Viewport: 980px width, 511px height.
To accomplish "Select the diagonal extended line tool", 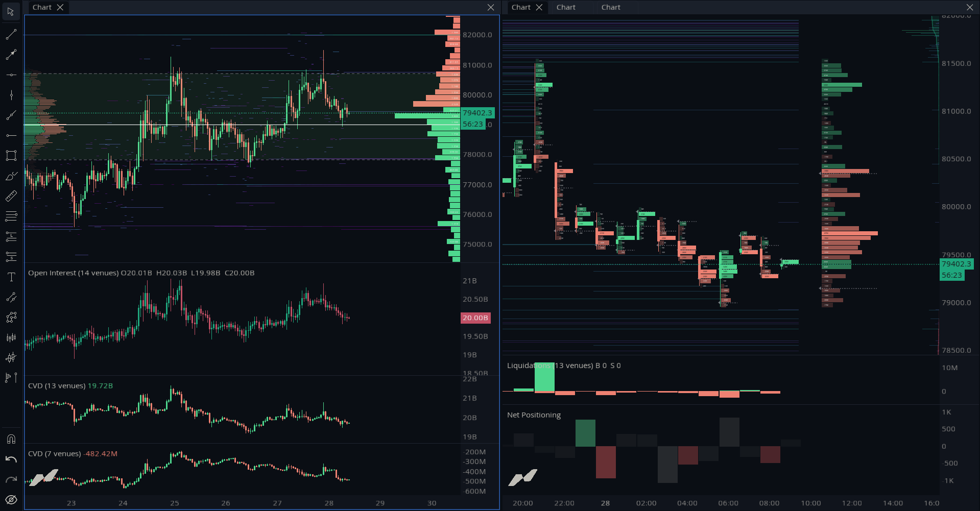I will point(11,115).
